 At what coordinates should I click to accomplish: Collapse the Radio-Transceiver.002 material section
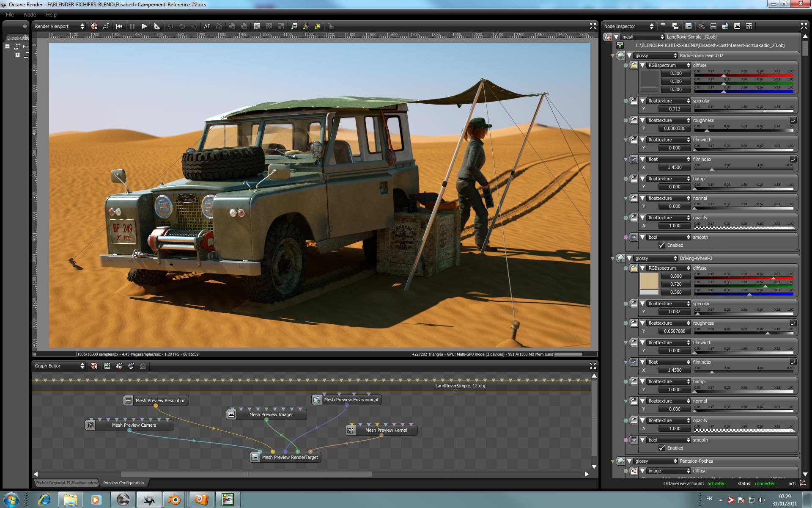point(629,55)
